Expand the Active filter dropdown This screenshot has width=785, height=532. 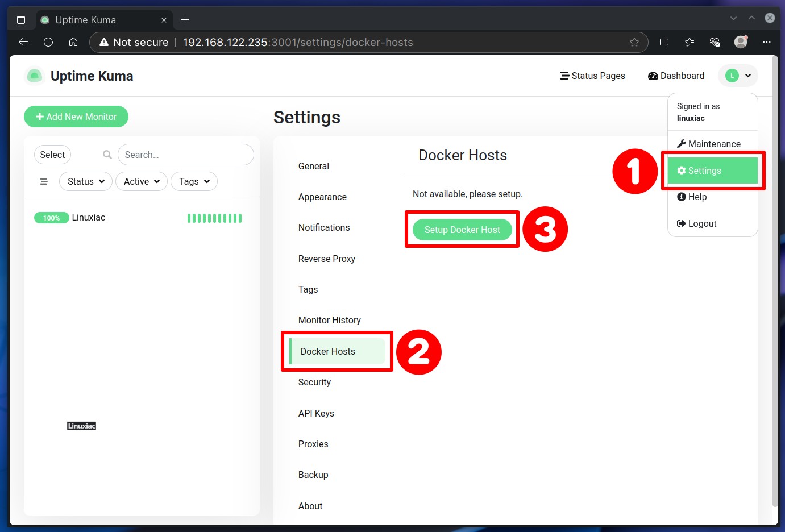click(x=142, y=181)
